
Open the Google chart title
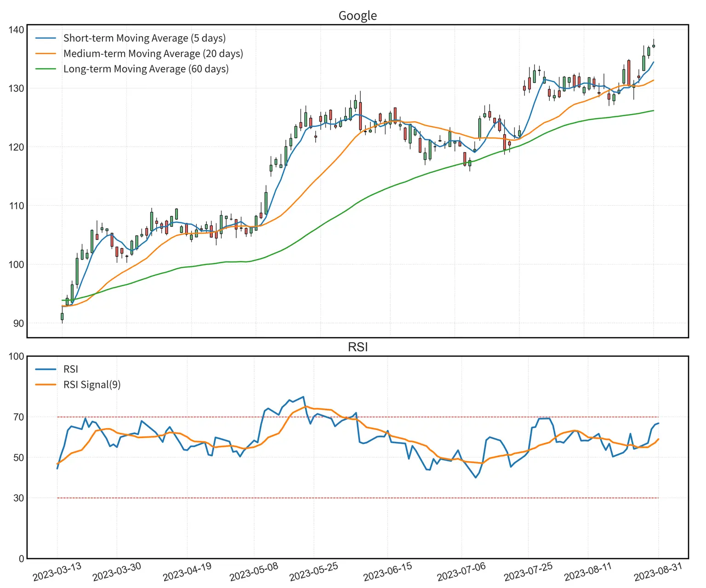pyautogui.click(x=358, y=15)
